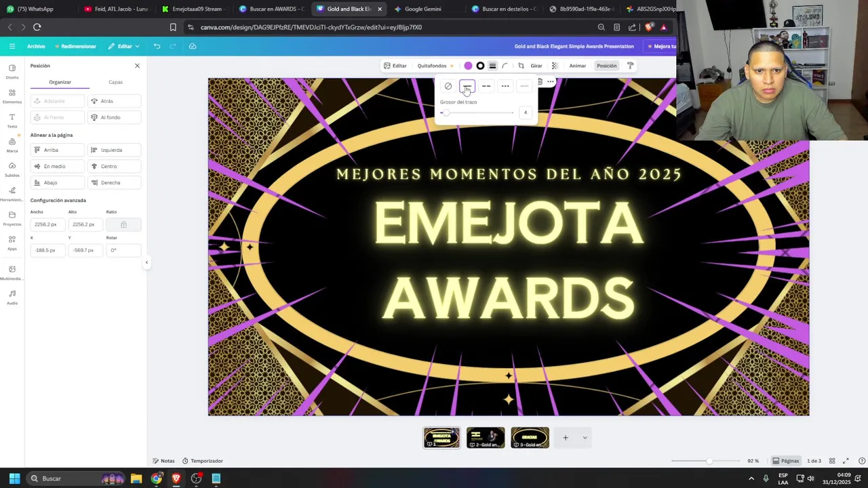Open the help question mark
868x488 pixels.
[862, 461]
